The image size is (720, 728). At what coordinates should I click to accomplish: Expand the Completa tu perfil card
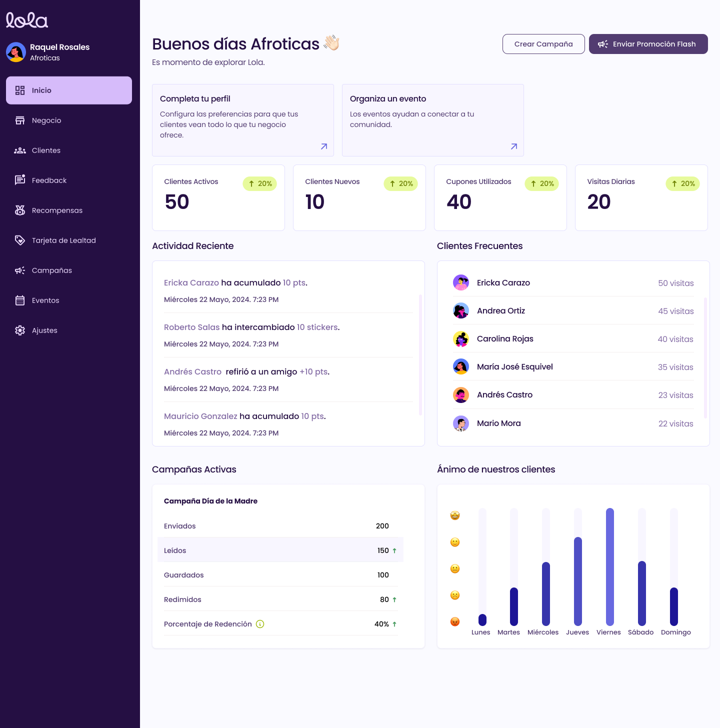coord(323,146)
